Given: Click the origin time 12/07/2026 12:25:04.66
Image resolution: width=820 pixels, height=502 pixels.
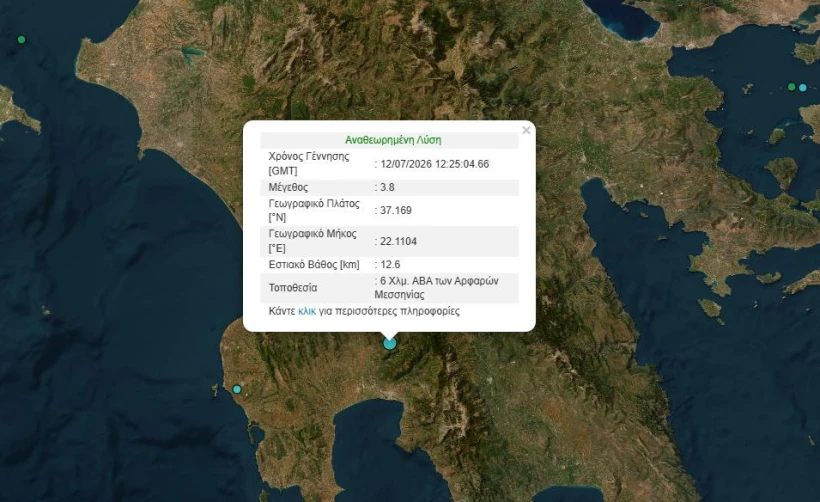Looking at the screenshot, I should coord(435,164).
